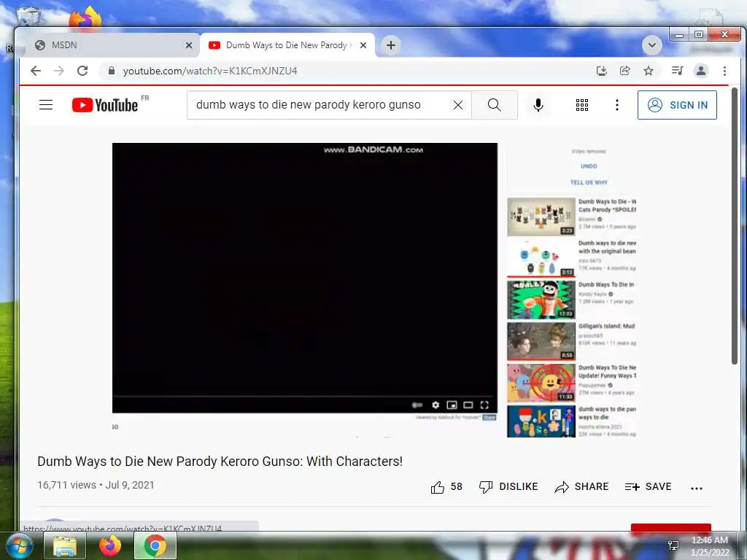The height and width of the screenshot is (560, 747).
Task: Toggle the autoplay switch in player
Action: (417, 405)
